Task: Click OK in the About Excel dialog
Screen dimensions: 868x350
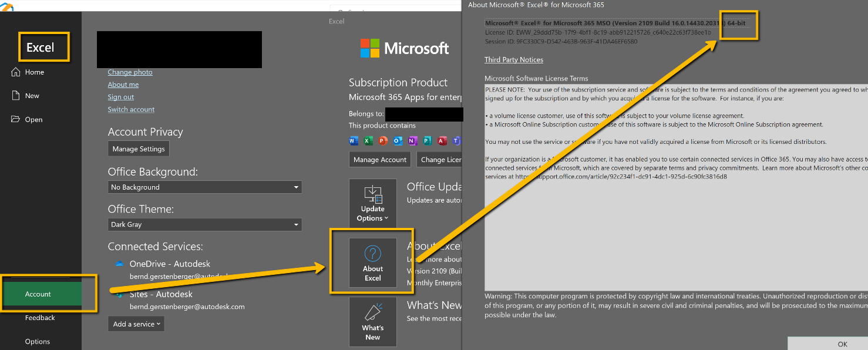Action: pos(827,344)
